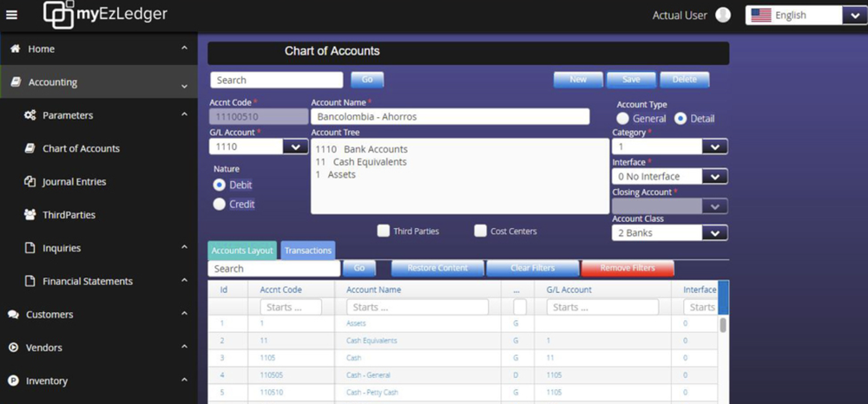Open Chart of Accounts sidebar item
The width and height of the screenshot is (868, 404).
coord(81,148)
